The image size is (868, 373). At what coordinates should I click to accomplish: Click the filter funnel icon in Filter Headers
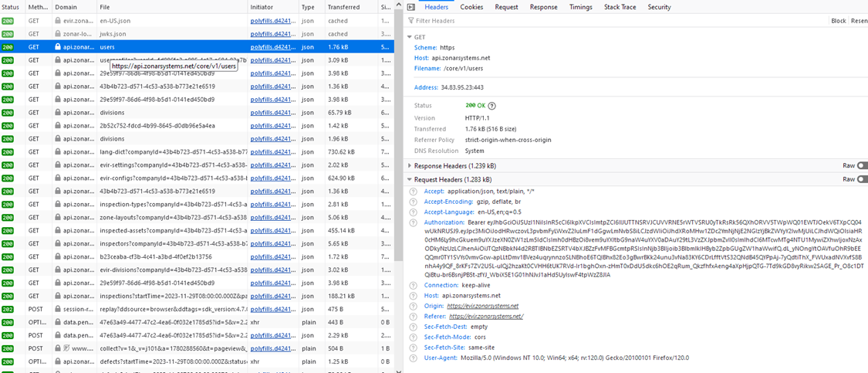tap(410, 21)
